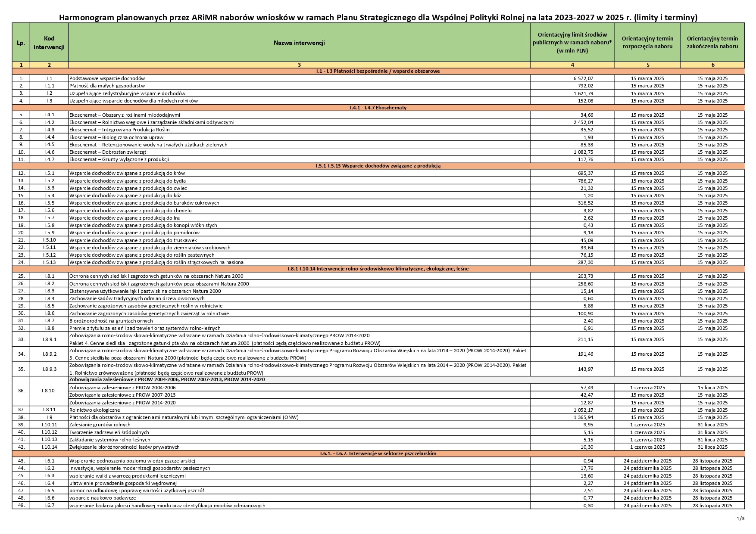Select the 'Kod interwencji' column header
The height and width of the screenshot is (534, 756).
tap(49, 43)
